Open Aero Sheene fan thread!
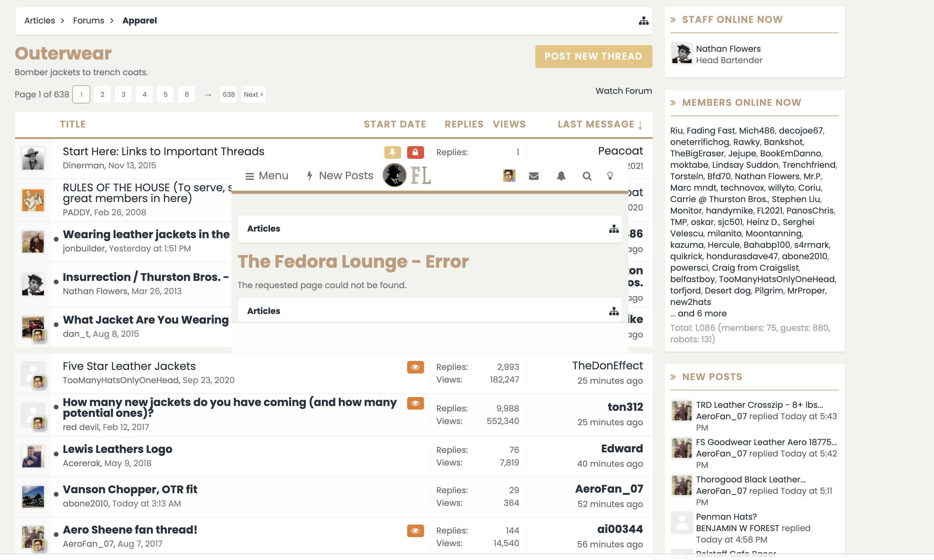This screenshot has height=560, width=934. [x=130, y=530]
